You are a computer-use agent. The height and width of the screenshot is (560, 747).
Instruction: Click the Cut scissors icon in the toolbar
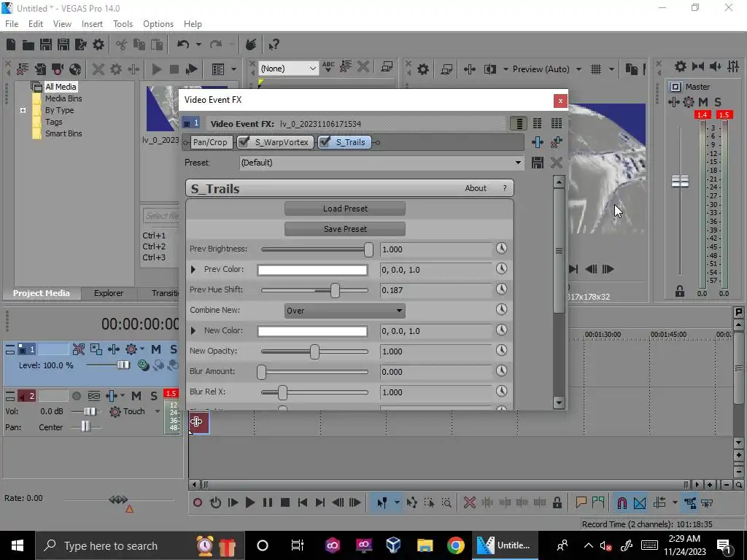click(x=122, y=44)
